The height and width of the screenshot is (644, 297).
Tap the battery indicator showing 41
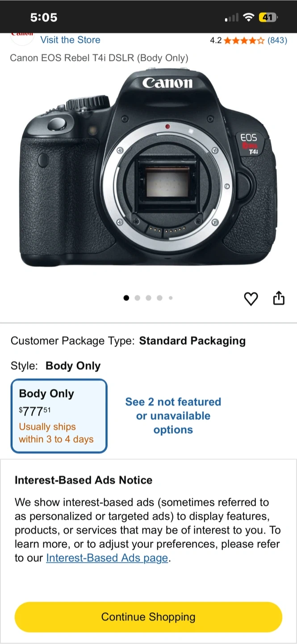pos(268,17)
